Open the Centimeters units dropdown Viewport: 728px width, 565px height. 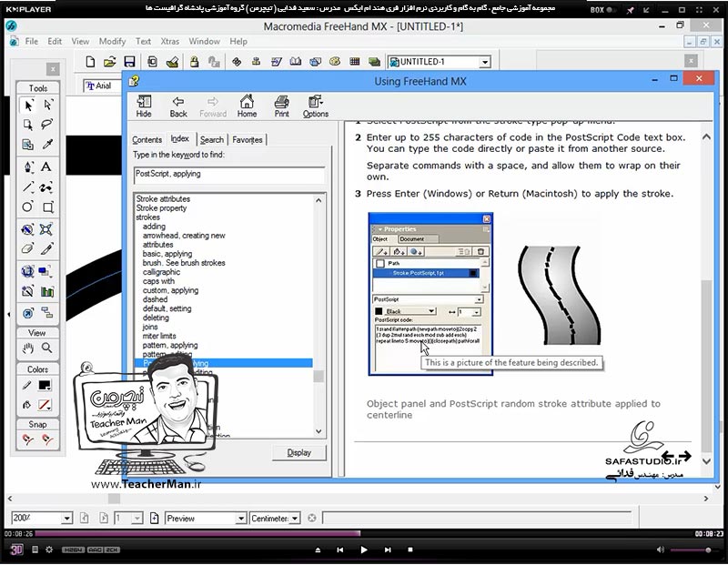tap(295, 518)
